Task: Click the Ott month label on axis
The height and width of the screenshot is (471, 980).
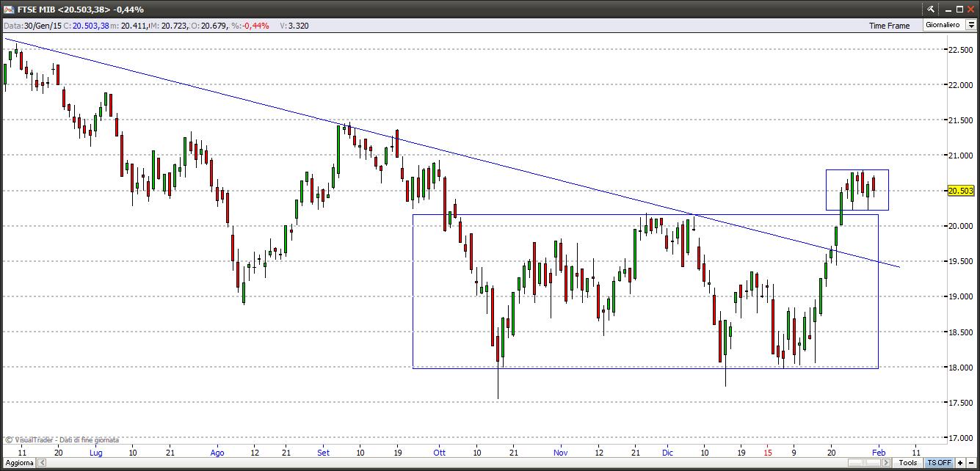Action: 439,453
